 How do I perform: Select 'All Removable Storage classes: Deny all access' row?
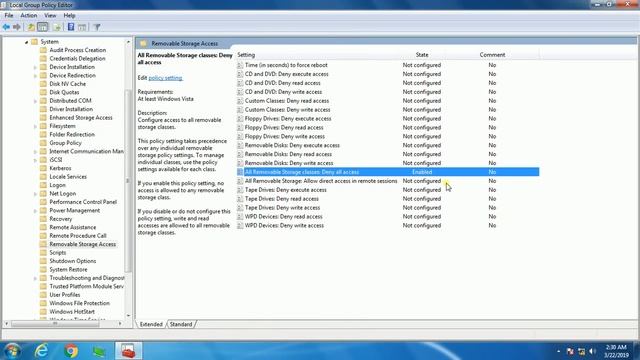(x=388, y=172)
